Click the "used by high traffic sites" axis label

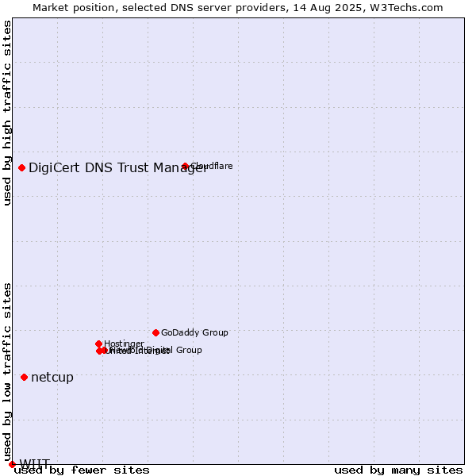click(x=6, y=113)
